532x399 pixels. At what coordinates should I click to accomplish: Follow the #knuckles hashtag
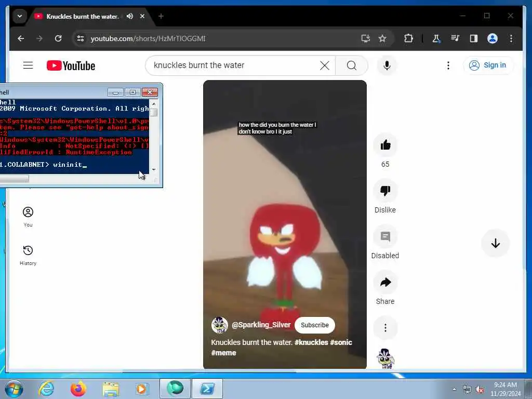point(311,342)
